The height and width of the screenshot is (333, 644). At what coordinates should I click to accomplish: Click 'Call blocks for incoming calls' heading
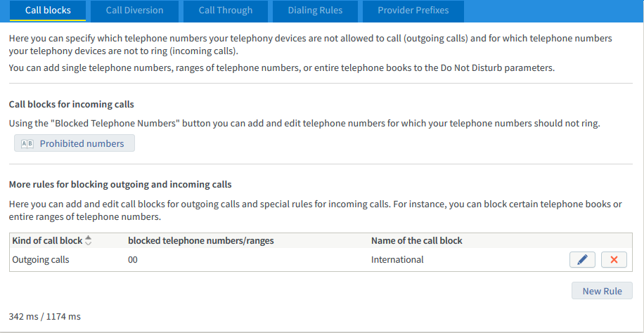coord(71,105)
